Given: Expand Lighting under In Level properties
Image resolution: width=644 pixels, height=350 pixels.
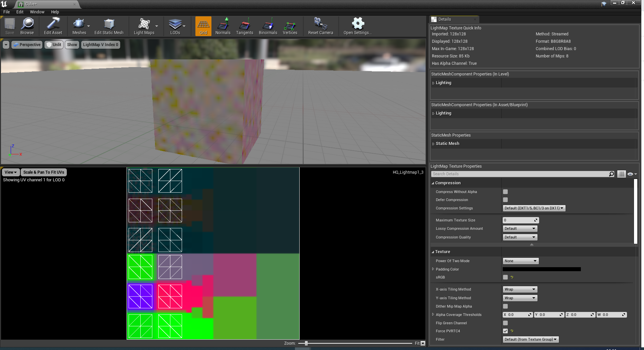Looking at the screenshot, I should click(433, 83).
